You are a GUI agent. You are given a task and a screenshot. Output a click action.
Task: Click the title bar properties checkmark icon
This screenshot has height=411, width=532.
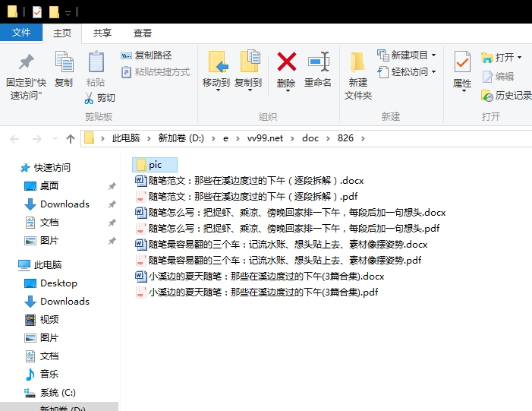pyautogui.click(x=36, y=12)
